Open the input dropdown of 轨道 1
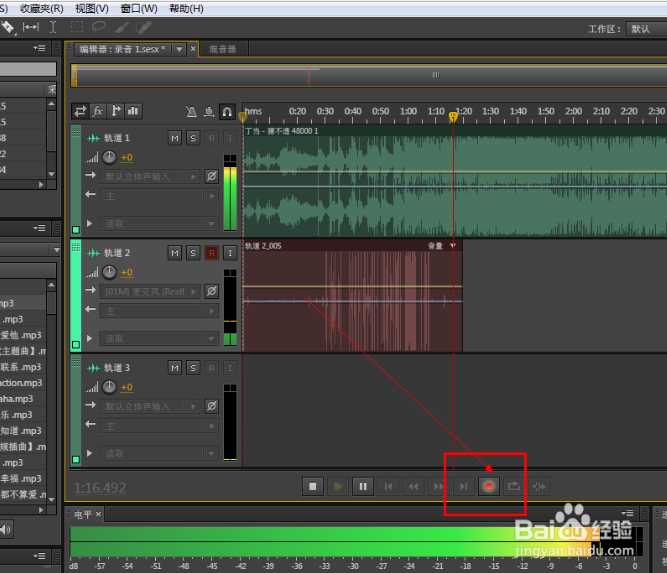Screen dimensions: 667x573 point(151,176)
